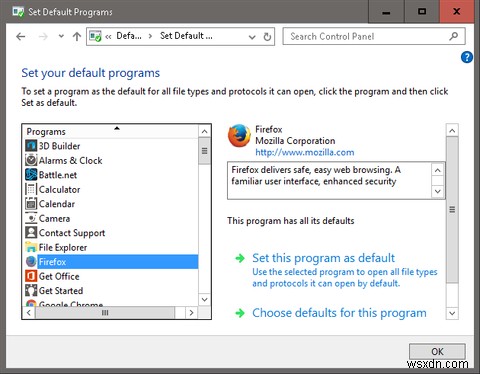
Task: Minimize the Set Default Programs window
Action: tap(386, 12)
